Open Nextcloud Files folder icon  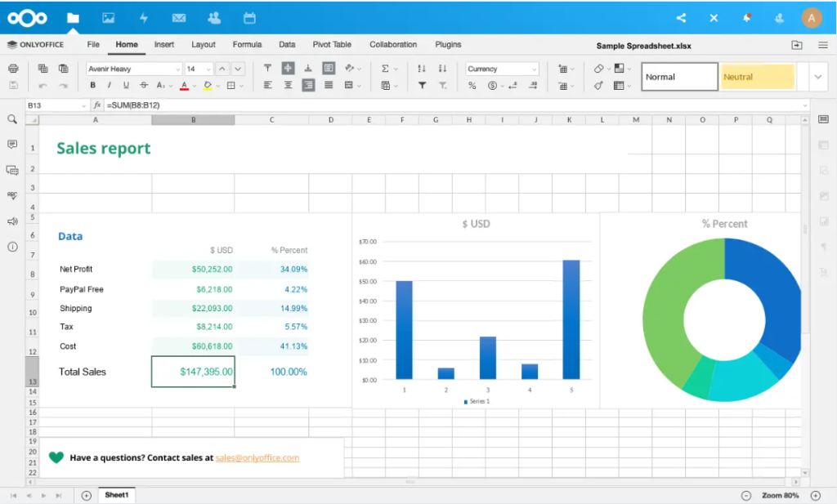[74, 18]
